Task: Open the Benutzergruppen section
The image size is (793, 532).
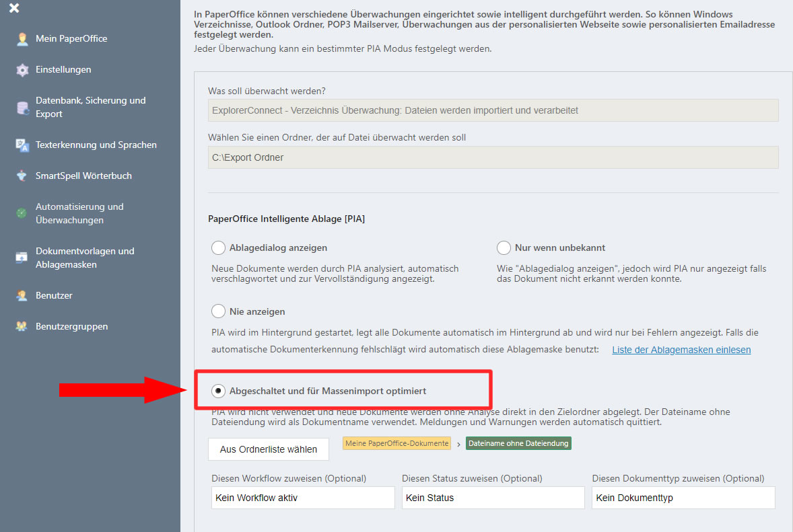Action: pos(71,326)
